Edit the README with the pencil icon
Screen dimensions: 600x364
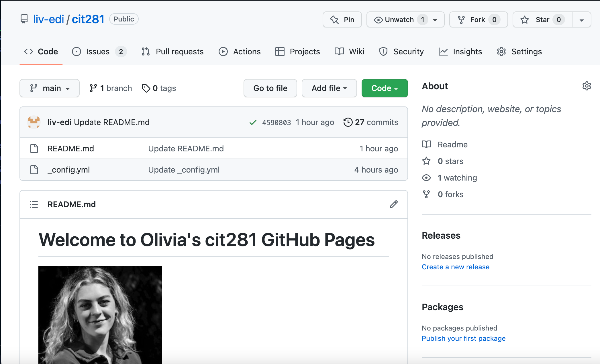coord(394,204)
